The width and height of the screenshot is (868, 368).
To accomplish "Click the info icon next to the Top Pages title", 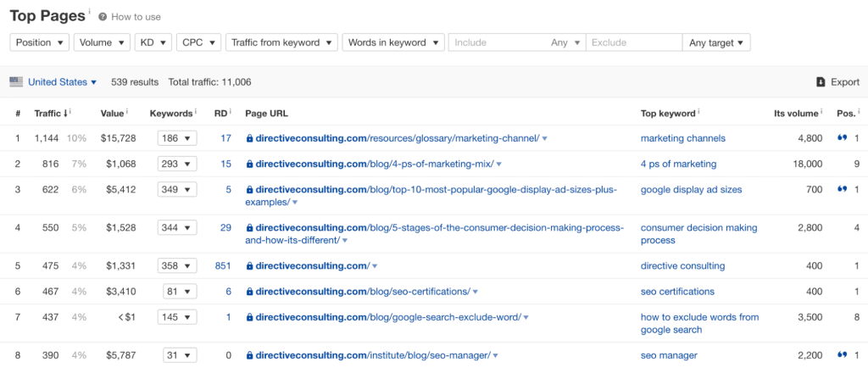I will pos(89,12).
